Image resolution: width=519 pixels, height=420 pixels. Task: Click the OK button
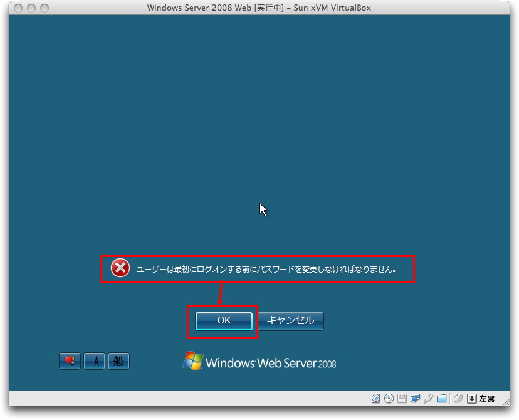224,321
